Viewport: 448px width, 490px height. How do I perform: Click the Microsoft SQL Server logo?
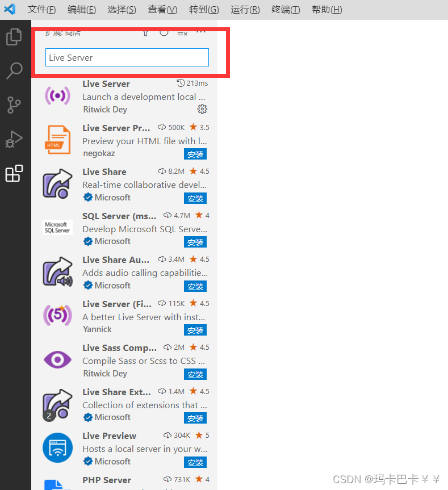57,227
